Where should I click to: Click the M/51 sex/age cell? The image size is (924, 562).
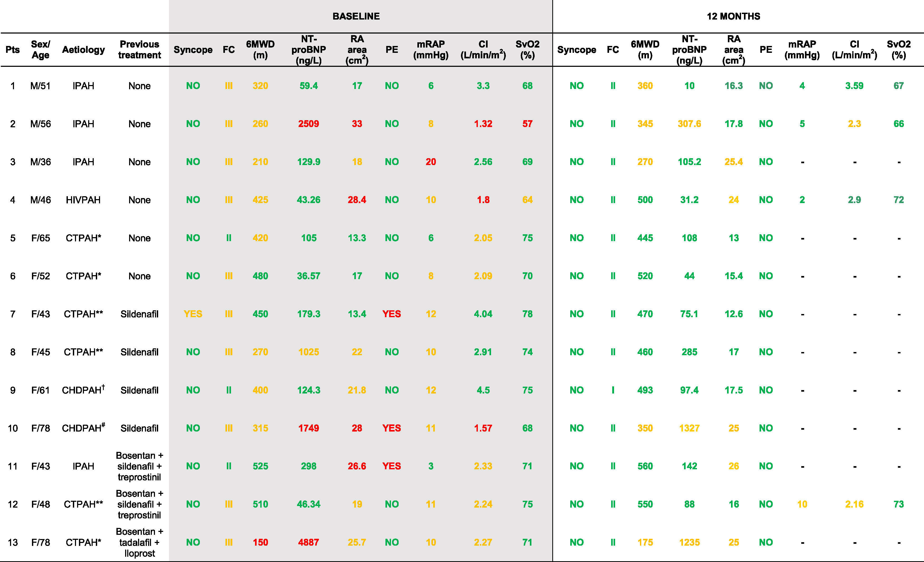(x=40, y=86)
